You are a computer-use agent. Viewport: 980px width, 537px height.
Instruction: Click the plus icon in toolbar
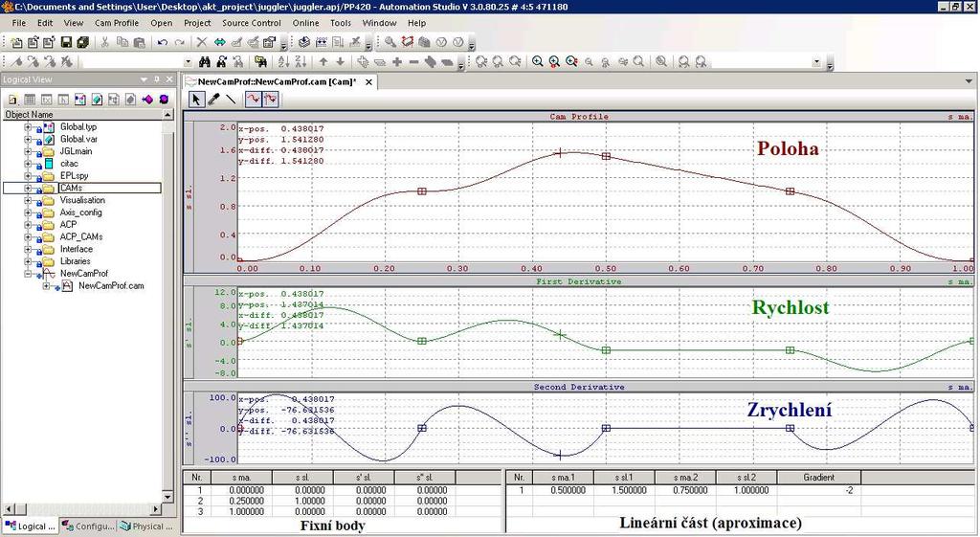pyautogui.click(x=397, y=61)
